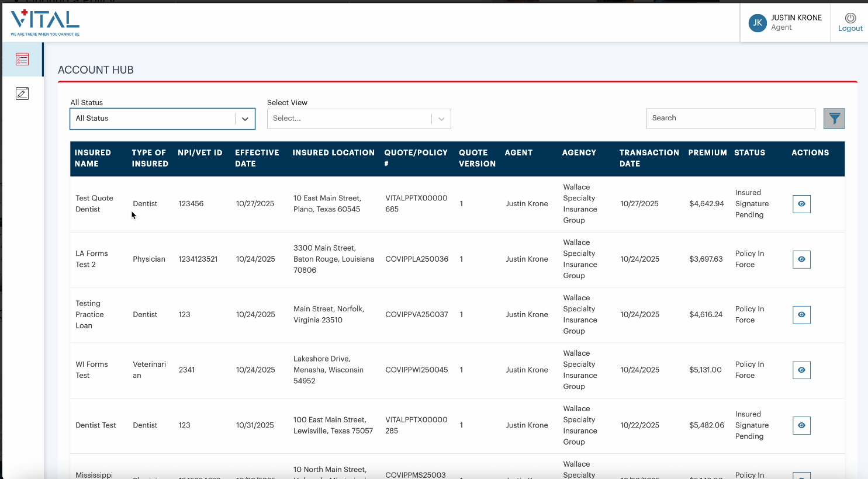Click the Justin Krone agent name
This screenshot has width=868, height=479.
point(796,18)
